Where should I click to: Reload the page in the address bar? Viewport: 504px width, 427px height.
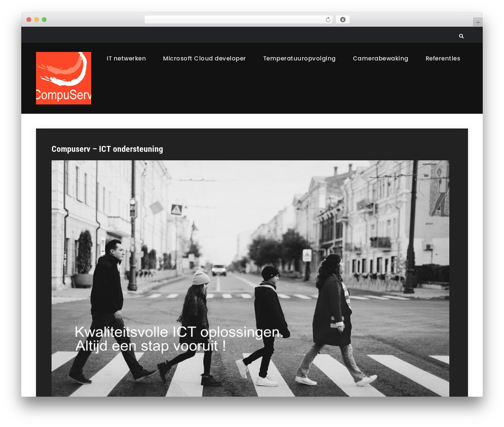328,20
